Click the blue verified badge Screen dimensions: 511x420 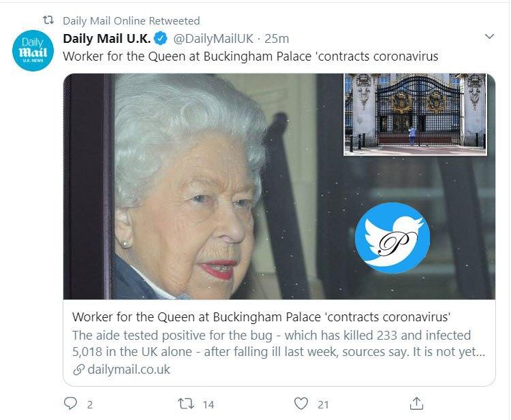point(160,37)
